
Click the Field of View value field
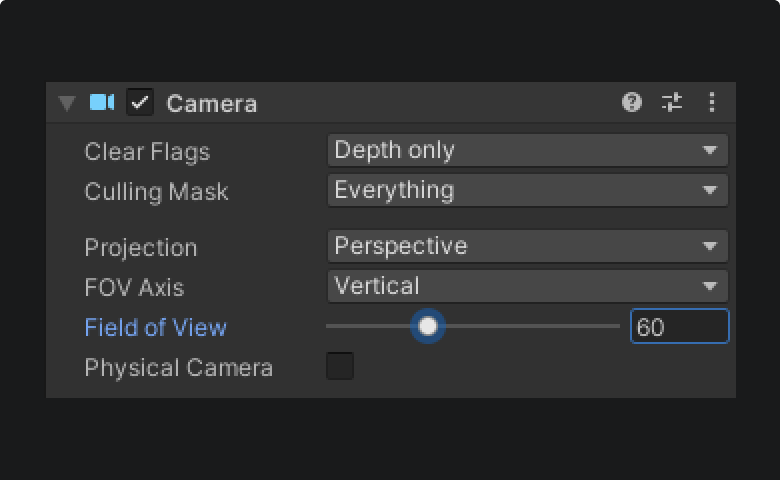[679, 327]
